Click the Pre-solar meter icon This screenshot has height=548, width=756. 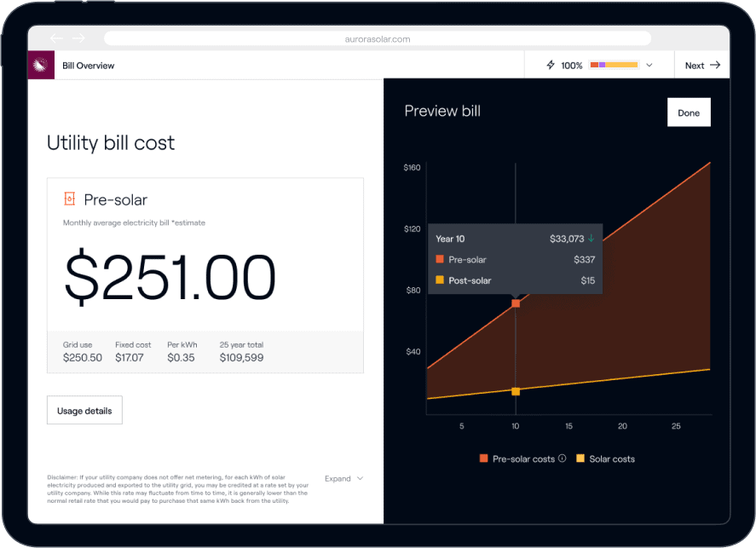click(69, 199)
